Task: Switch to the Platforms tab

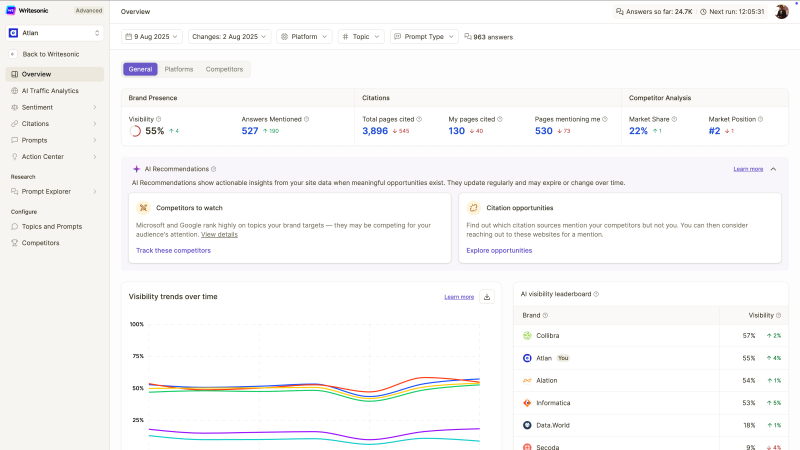Action: pos(179,69)
